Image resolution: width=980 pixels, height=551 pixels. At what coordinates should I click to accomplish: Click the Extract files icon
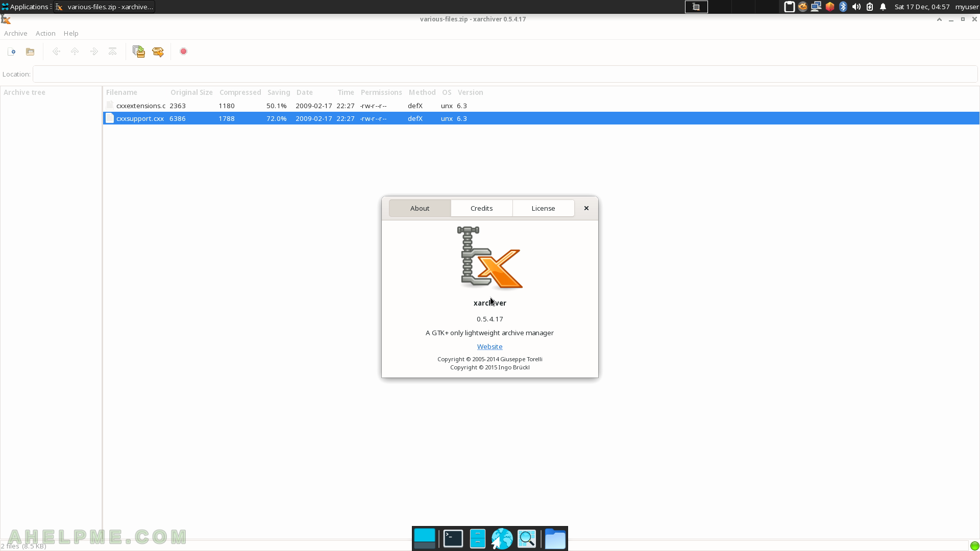click(158, 52)
